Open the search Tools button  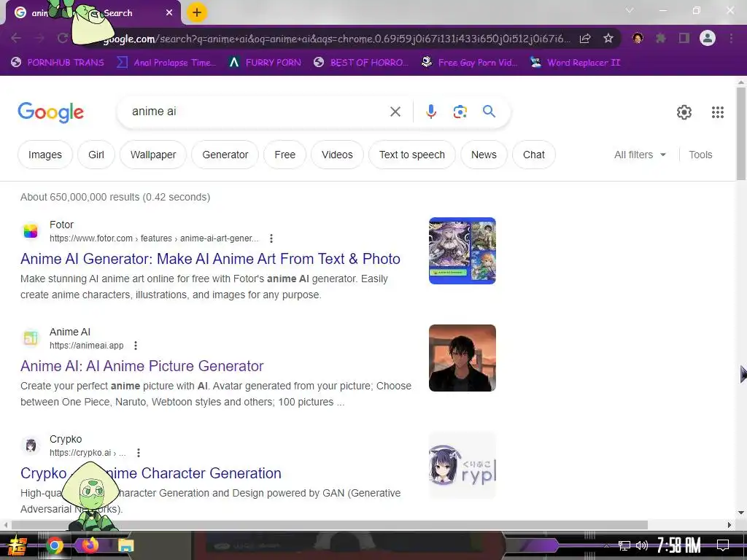point(700,155)
